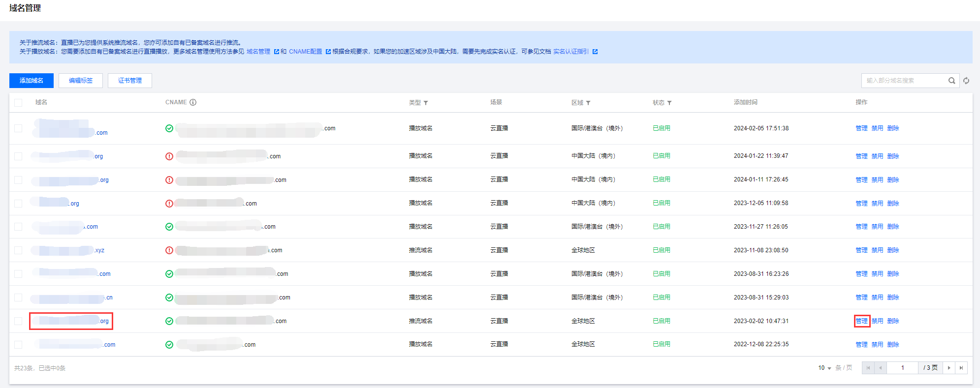The width and height of the screenshot is (980, 388).
Task: Click CNAME success icon for 2023-02-02 row
Action: pyautogui.click(x=169, y=321)
